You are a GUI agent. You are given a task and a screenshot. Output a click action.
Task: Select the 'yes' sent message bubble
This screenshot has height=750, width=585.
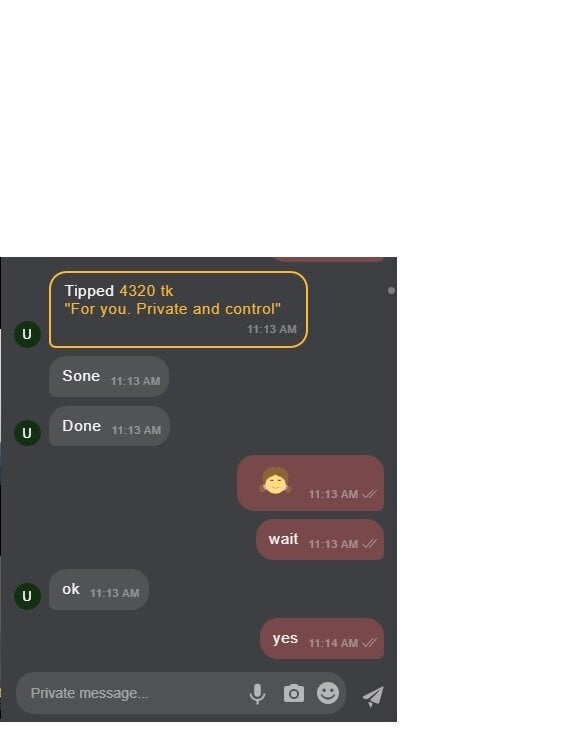coord(322,639)
